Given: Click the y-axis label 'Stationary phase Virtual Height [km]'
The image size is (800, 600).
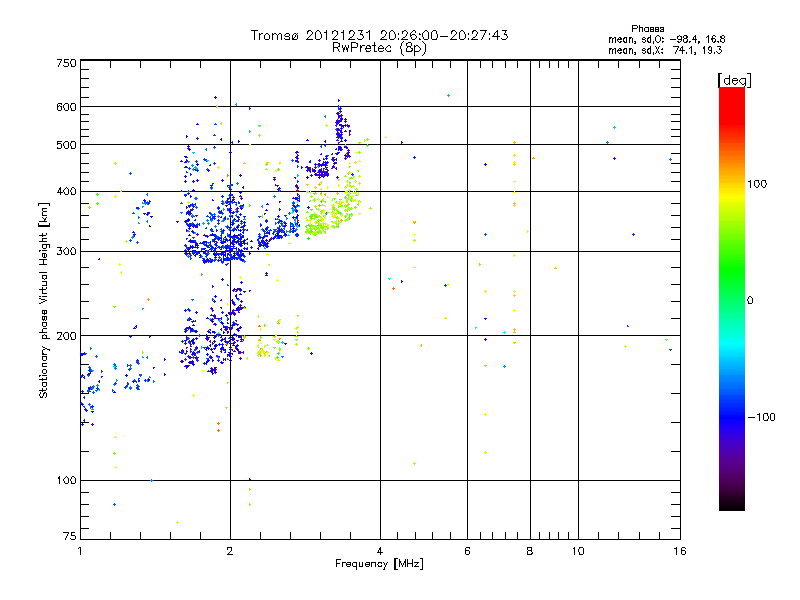Looking at the screenshot, I should tap(44, 300).
